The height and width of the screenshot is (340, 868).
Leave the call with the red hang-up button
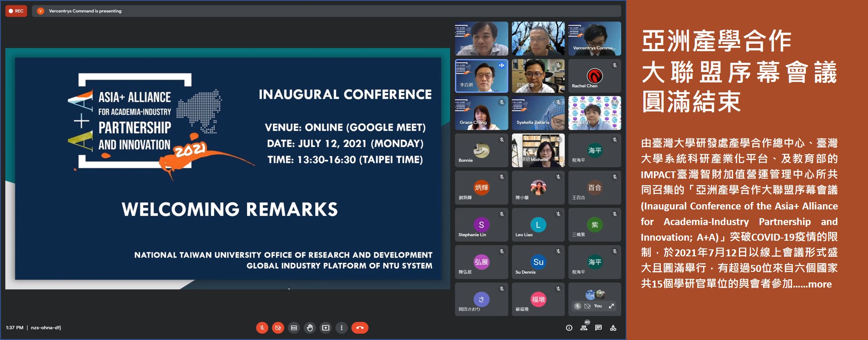(360, 328)
